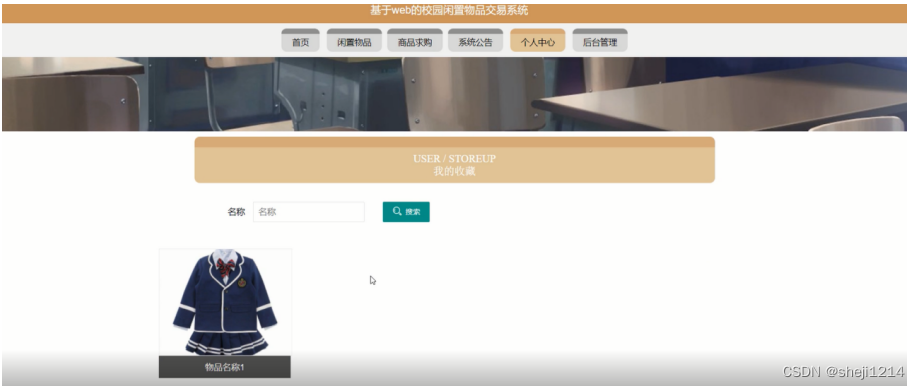Click the USER / STOREUP breadcrumb text

click(x=455, y=158)
